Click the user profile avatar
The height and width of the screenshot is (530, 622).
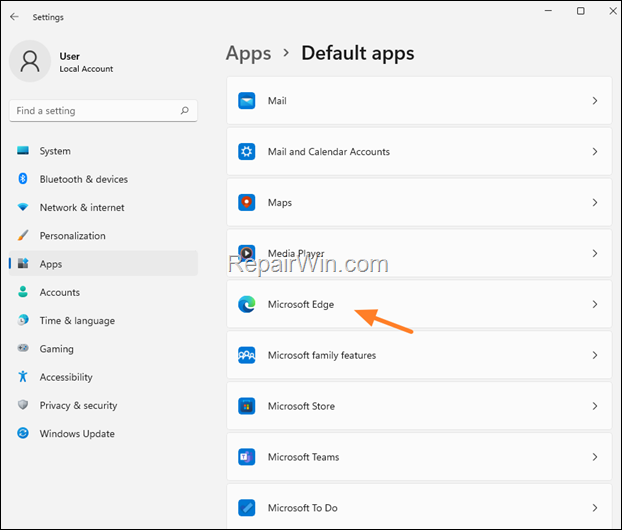30,61
